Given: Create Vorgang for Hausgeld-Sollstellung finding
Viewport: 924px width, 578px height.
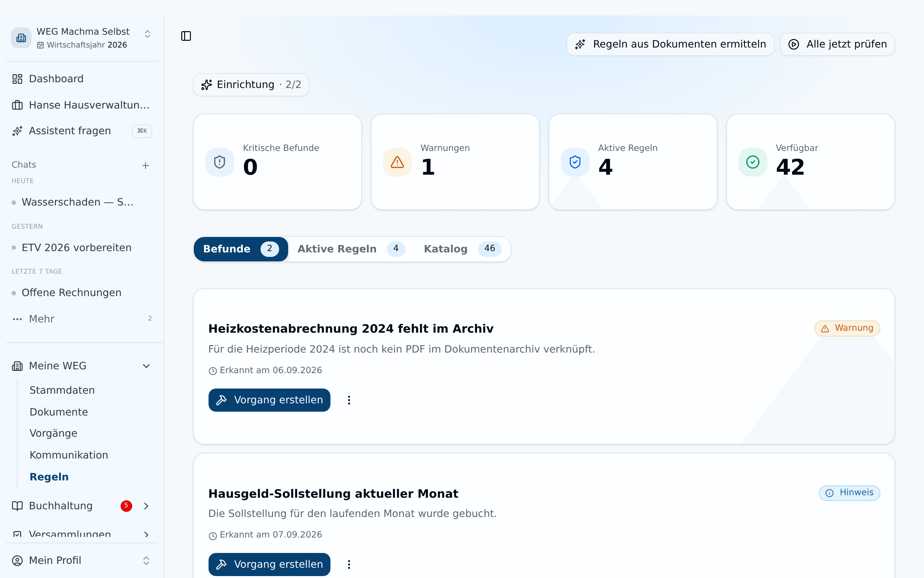Looking at the screenshot, I should pyautogui.click(x=269, y=565).
